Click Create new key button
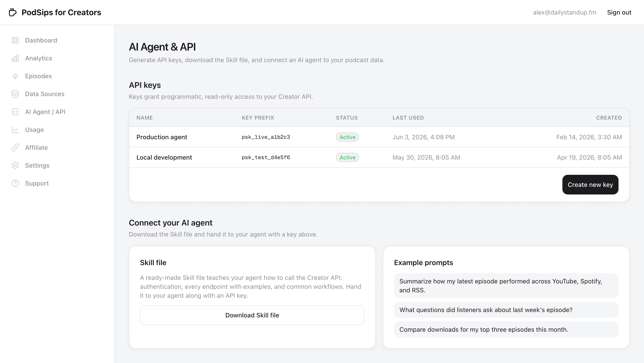 pos(590,185)
